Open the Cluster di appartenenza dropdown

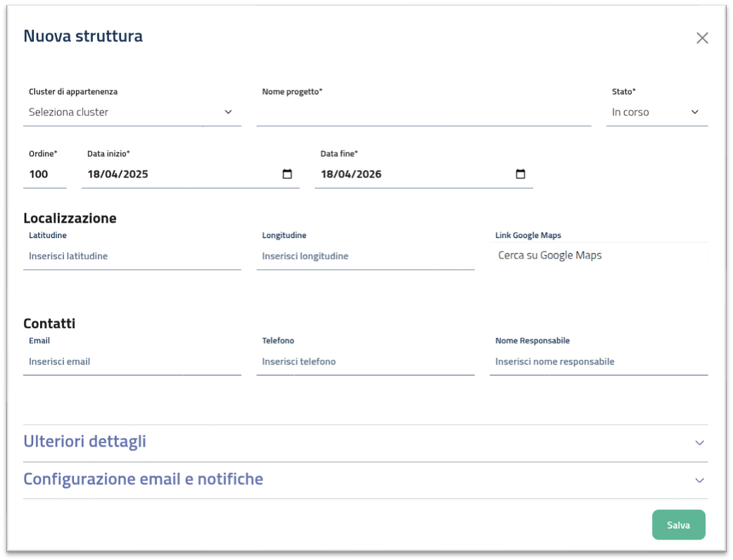coord(132,112)
